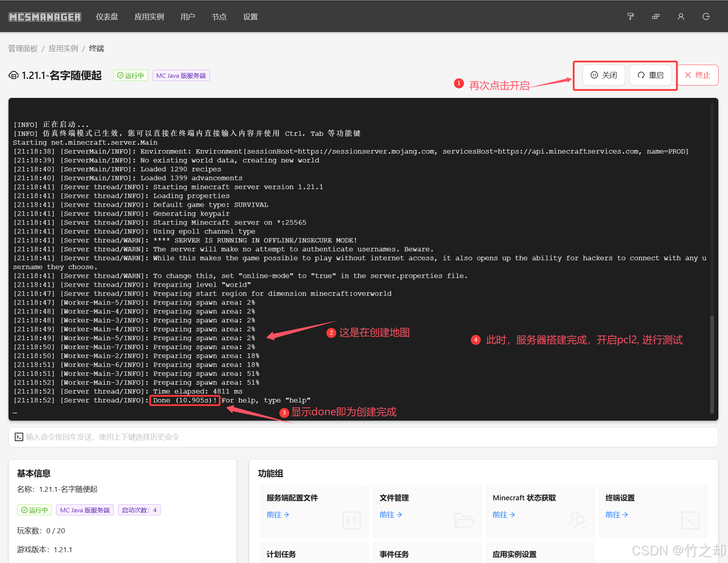Screen dimensions: 728x563
Task: Click the layout design icon in header
Action: coord(656,17)
